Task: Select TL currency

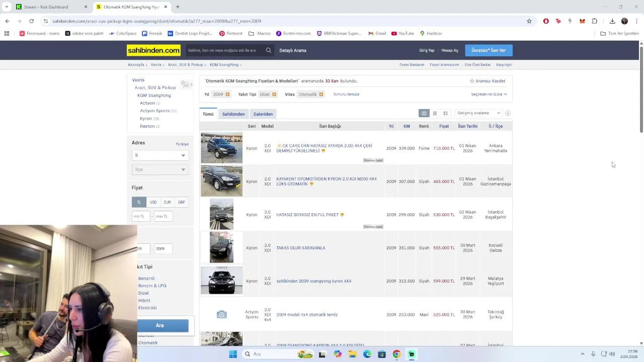Action: (139, 202)
